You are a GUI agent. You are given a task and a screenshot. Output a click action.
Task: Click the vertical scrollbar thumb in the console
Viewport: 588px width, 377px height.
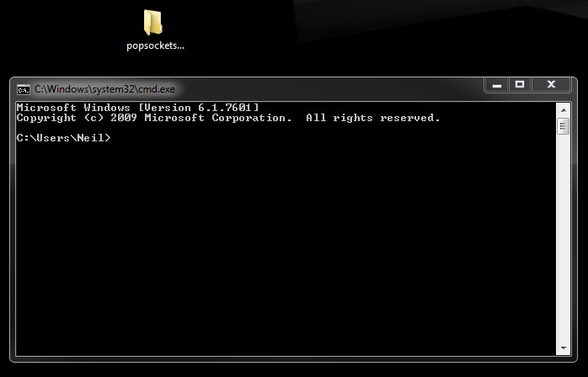(564, 126)
